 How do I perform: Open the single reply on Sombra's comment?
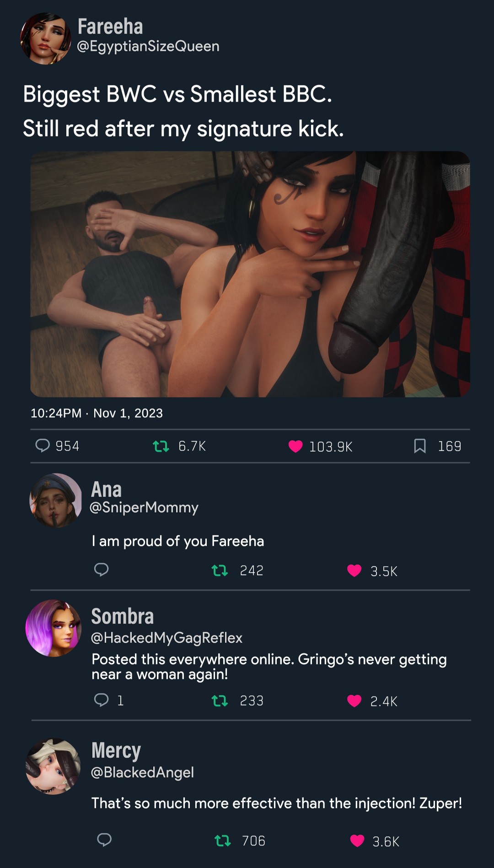[x=101, y=700]
